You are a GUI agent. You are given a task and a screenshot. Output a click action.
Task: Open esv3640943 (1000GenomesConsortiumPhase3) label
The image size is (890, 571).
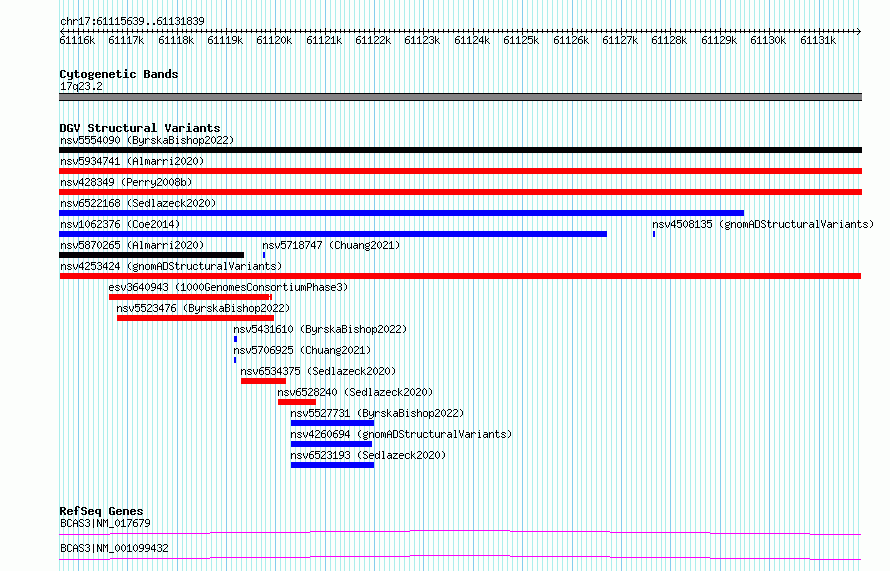[x=228, y=287]
